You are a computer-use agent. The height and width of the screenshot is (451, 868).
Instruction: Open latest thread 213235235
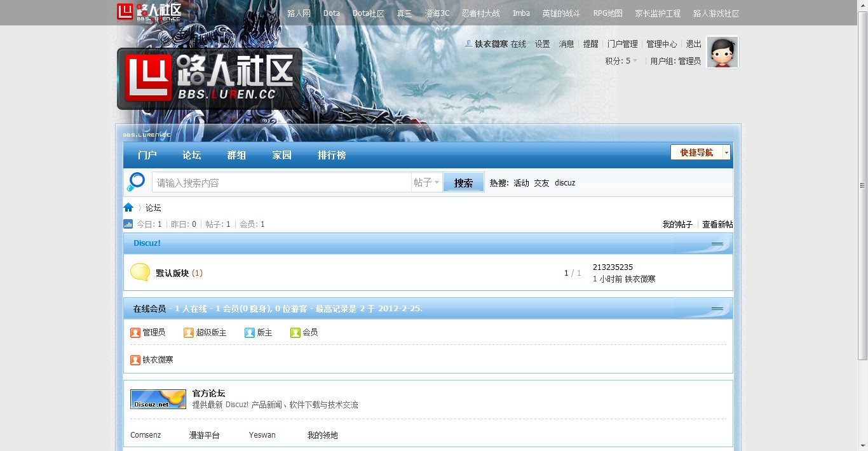(613, 267)
